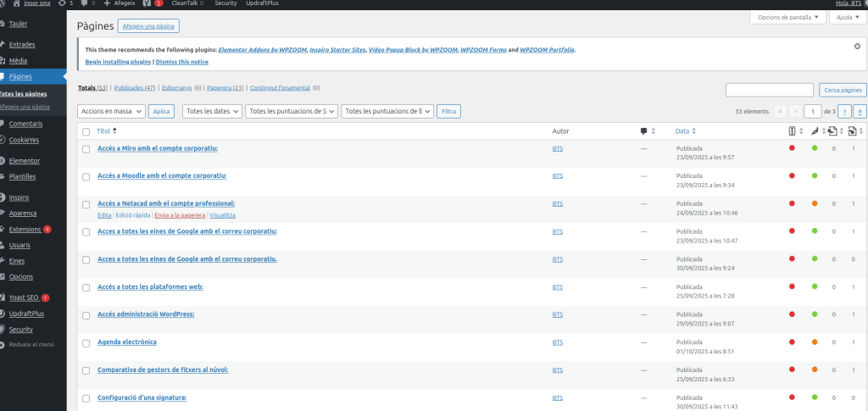Switch to the 'Publicades' filter tab
This screenshot has width=868, height=411.
134,87
